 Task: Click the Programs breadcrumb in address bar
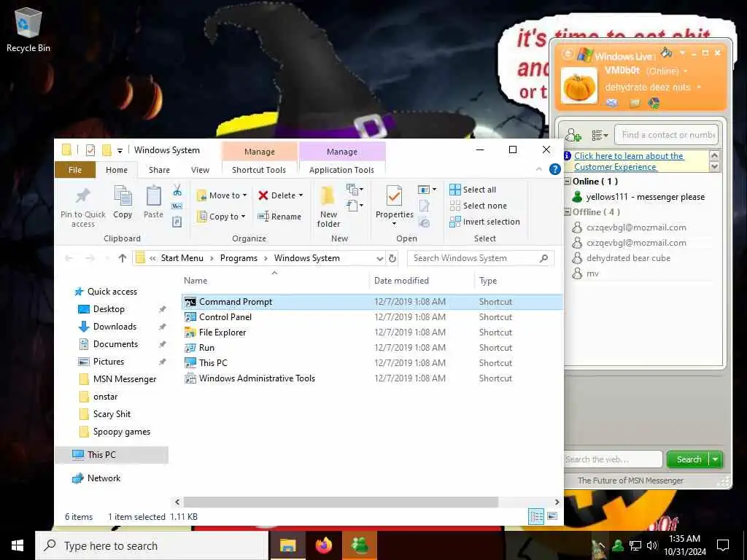click(x=239, y=258)
